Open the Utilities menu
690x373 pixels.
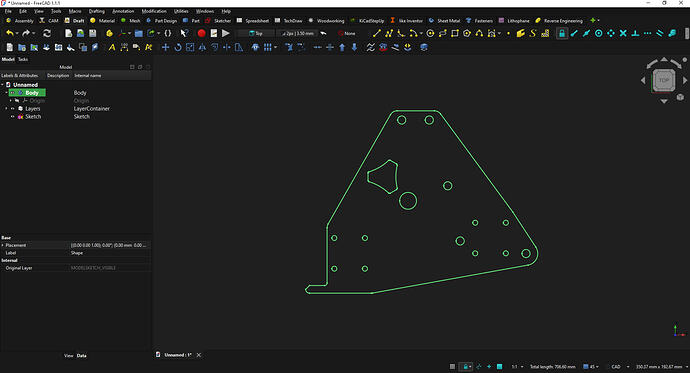[181, 11]
